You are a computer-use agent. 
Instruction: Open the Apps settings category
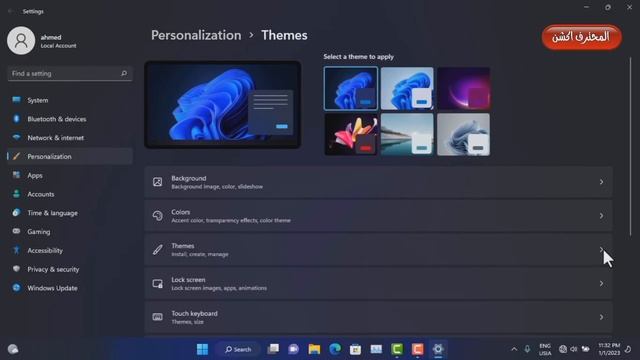(69, 175)
